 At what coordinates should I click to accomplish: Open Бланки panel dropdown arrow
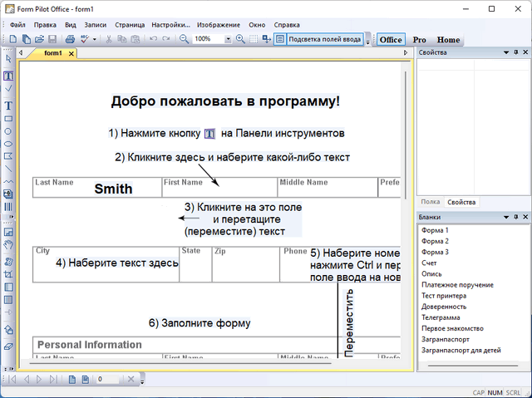(505, 217)
